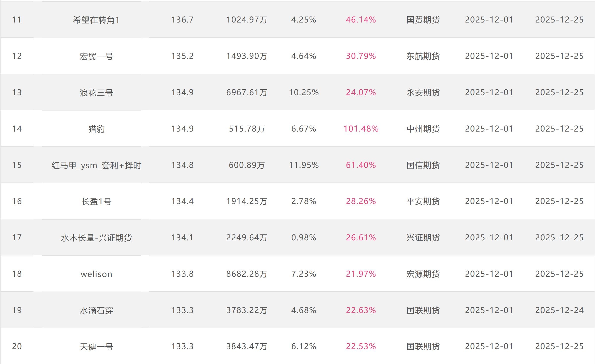Click the 61.40% return figure
The height and width of the screenshot is (364, 595).
(361, 165)
